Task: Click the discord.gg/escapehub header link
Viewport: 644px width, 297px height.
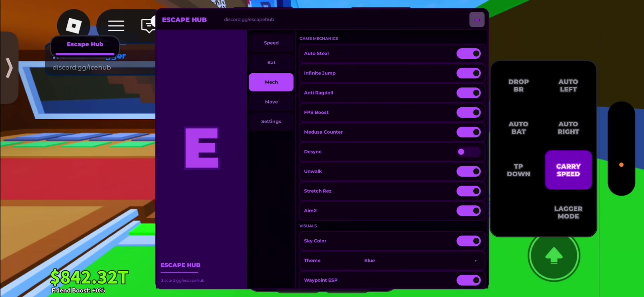Action: (x=249, y=19)
